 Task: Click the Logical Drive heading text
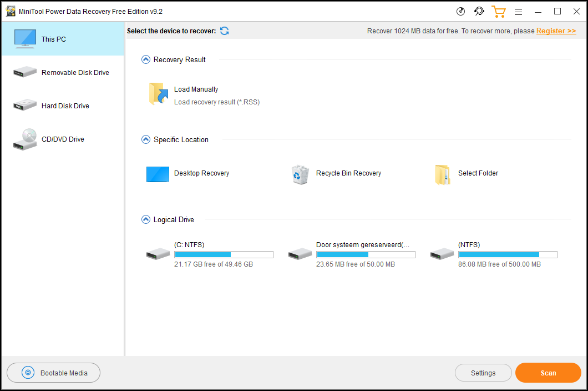tap(174, 220)
